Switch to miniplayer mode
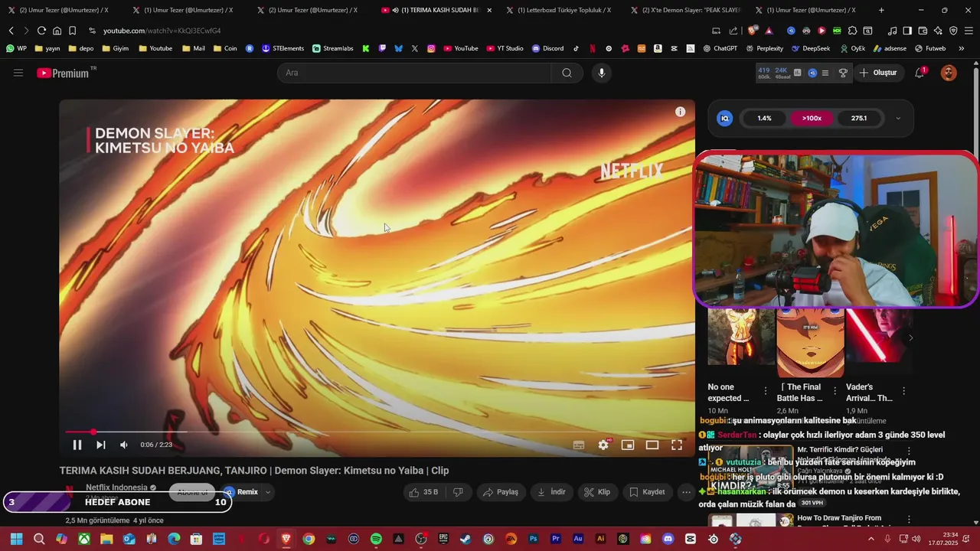The height and width of the screenshot is (551, 980). click(x=628, y=445)
